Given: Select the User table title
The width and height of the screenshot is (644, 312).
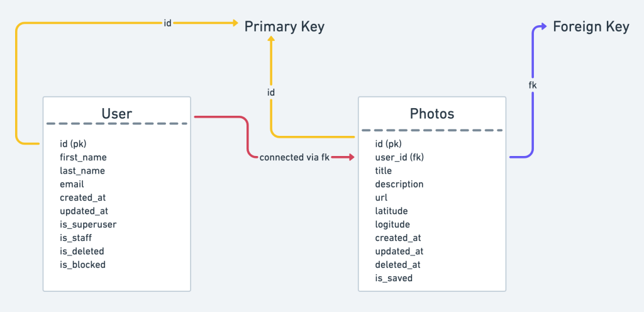Looking at the screenshot, I should 117,114.
